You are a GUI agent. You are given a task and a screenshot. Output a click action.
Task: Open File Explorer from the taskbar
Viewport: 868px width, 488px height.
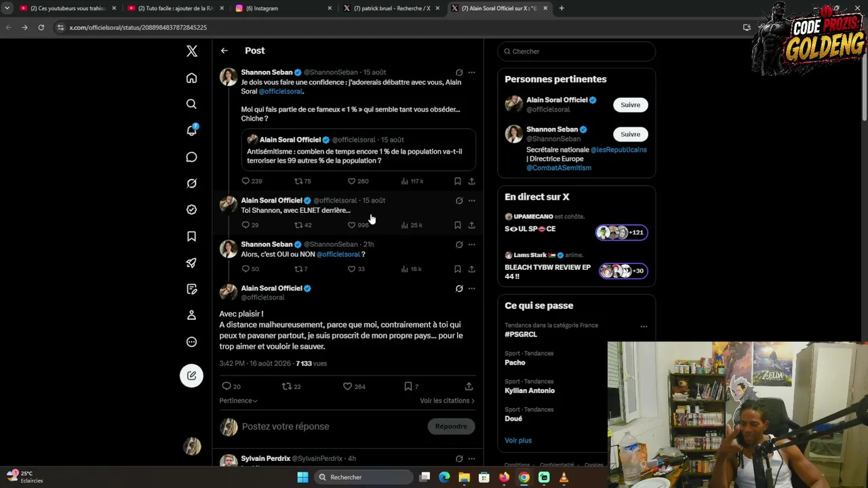(x=464, y=477)
